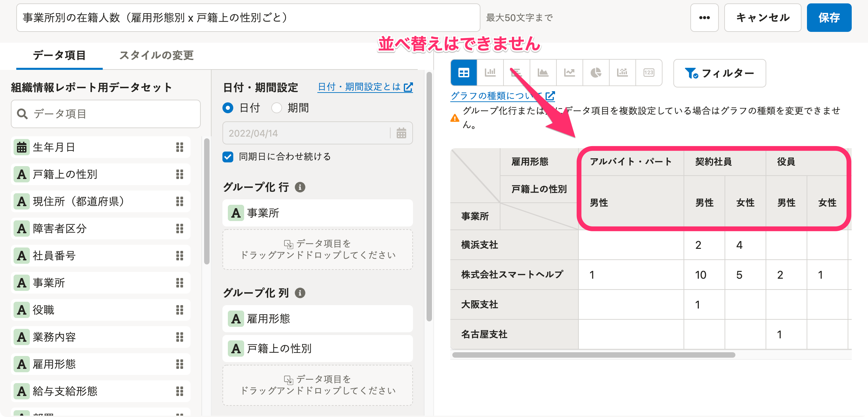Click drag handle for 役職
Screen dimensions: 868x417
point(180,310)
